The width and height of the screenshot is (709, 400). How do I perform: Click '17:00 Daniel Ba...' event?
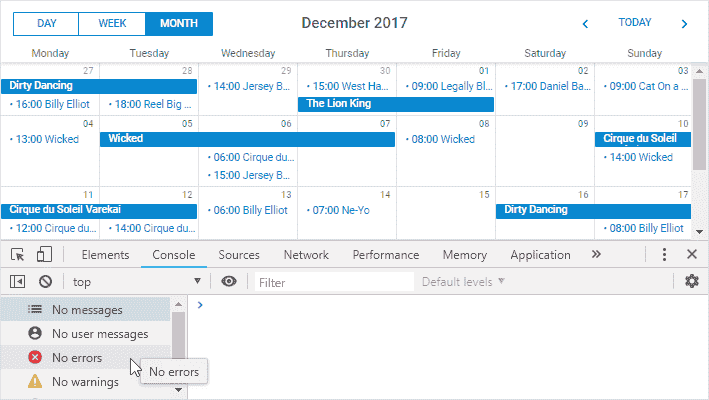coord(548,86)
